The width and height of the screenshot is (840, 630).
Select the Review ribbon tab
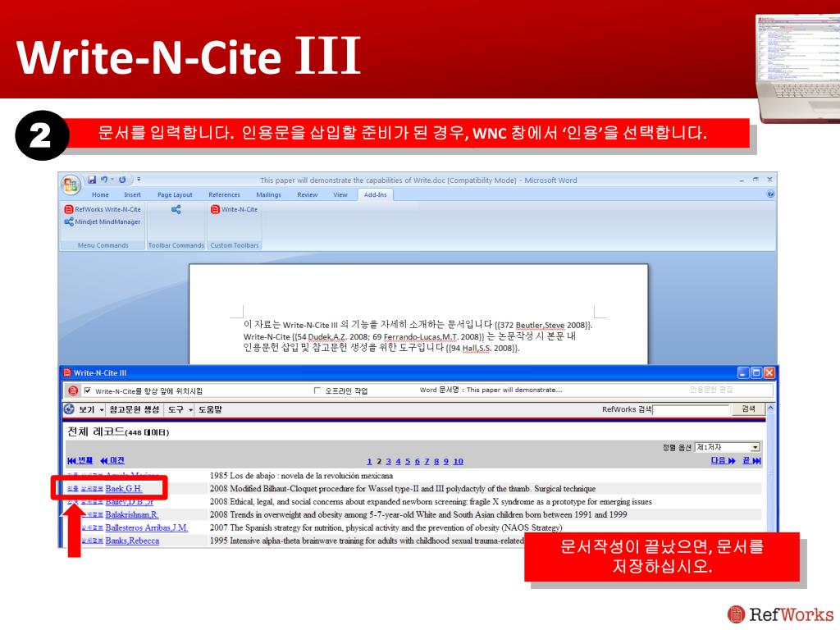coord(308,195)
